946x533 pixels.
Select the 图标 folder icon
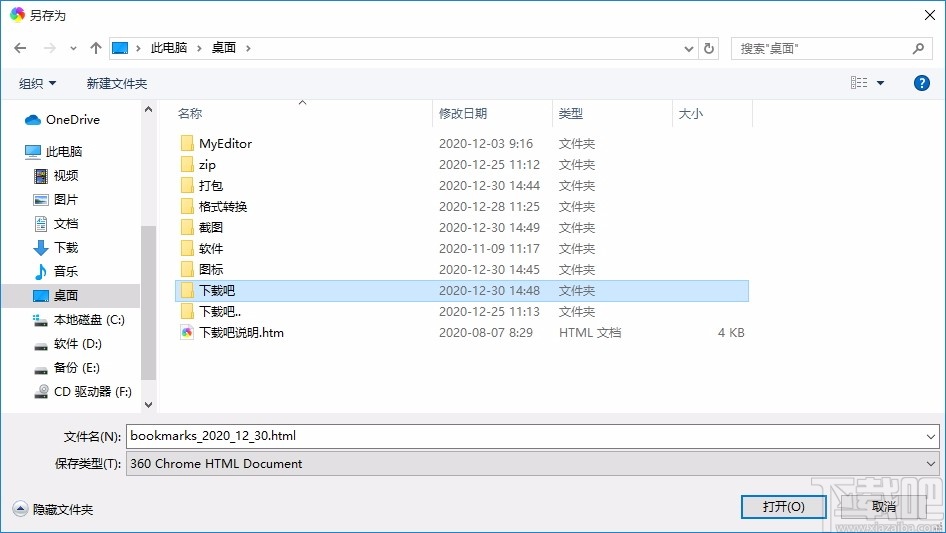pos(188,269)
